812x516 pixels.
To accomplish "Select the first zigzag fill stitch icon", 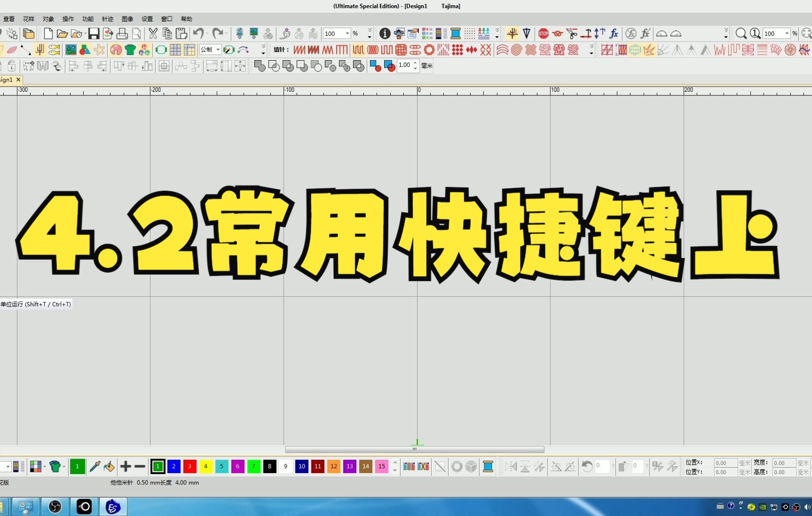I will click(299, 49).
